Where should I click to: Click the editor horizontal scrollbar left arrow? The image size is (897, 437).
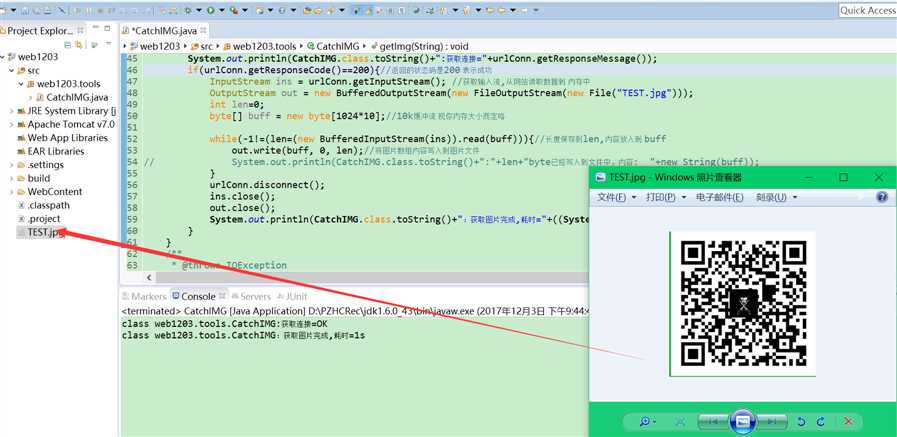point(149,277)
